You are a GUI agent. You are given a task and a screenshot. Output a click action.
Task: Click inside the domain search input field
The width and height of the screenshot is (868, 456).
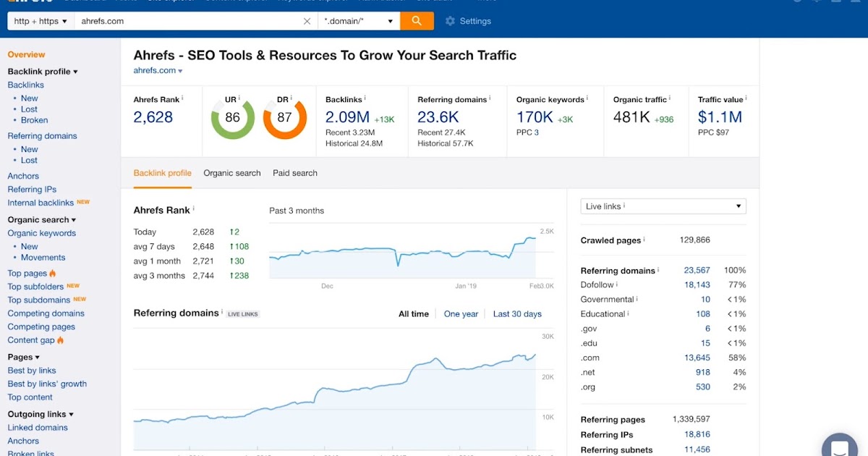click(x=181, y=21)
